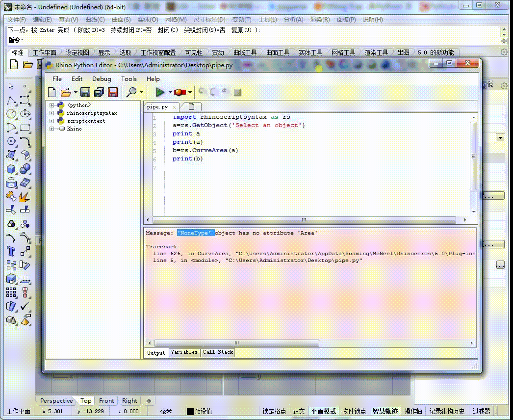Toggle 智慧轨迹 SmartTrack in status bar
The height and width of the screenshot is (420, 513).
point(385,411)
